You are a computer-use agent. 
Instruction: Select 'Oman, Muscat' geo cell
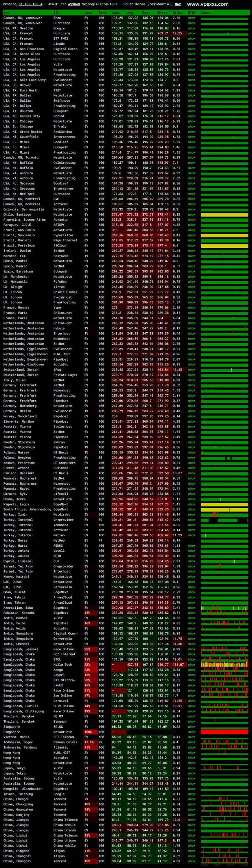point(14,592)
